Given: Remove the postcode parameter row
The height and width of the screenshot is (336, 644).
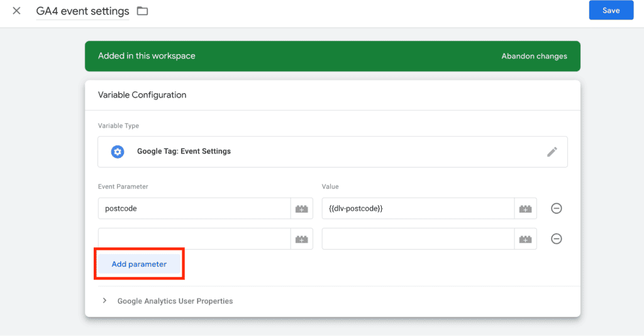Looking at the screenshot, I should tap(556, 208).
